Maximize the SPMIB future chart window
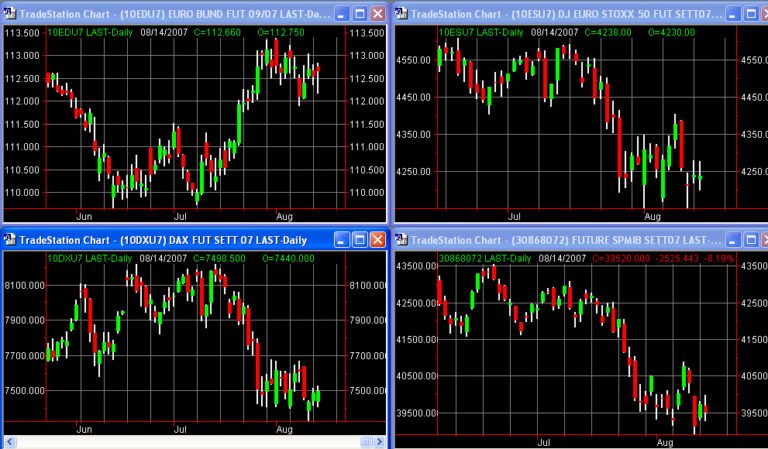 (751, 240)
